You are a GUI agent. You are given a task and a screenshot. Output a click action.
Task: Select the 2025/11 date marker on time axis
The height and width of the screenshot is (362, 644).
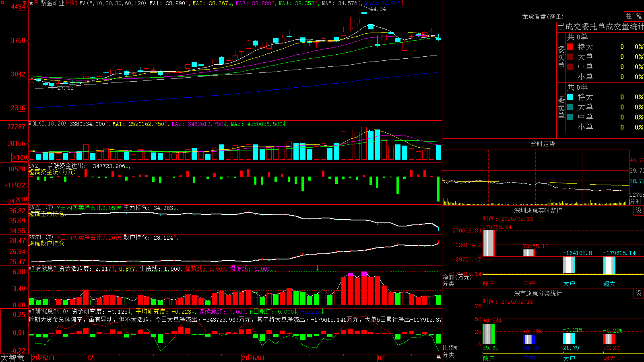pyautogui.click(x=43, y=358)
